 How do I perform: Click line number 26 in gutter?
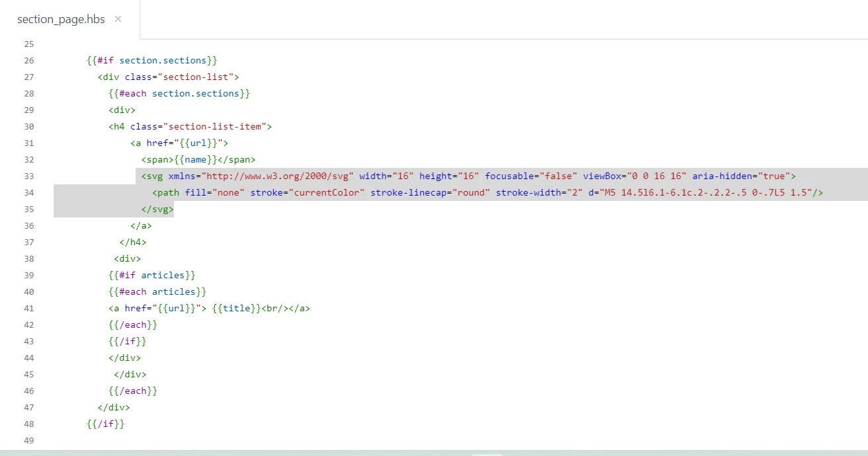pos(28,61)
